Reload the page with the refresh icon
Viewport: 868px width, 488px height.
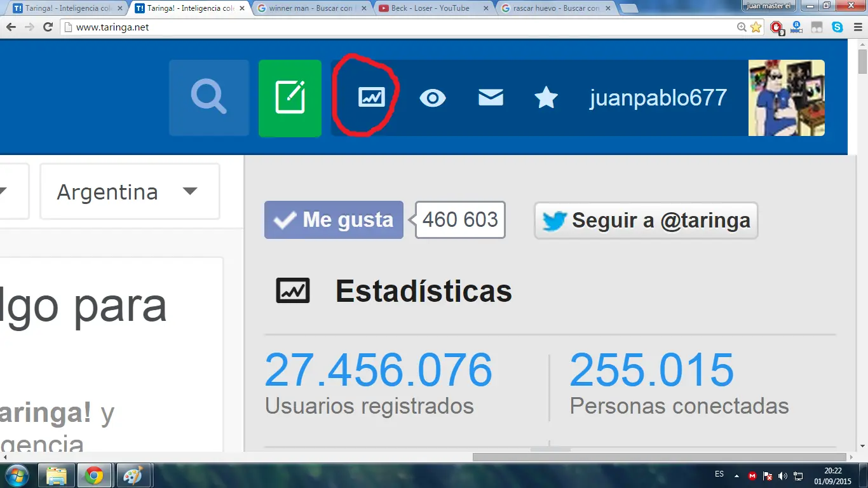pyautogui.click(x=48, y=27)
